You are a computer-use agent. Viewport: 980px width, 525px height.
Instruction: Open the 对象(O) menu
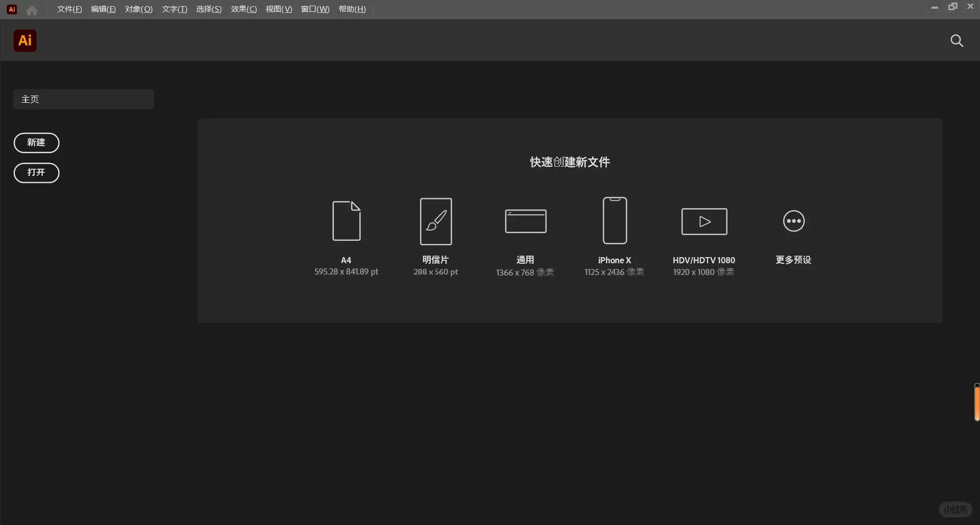(x=138, y=9)
